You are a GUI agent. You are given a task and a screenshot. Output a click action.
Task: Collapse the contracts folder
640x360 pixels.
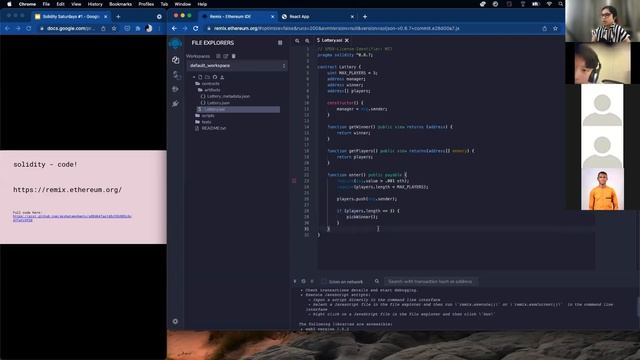[x=208, y=84]
